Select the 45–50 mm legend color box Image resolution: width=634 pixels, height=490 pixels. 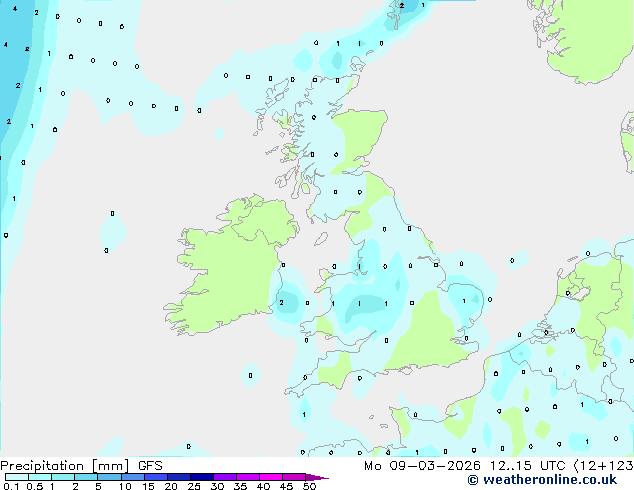[x=294, y=477]
